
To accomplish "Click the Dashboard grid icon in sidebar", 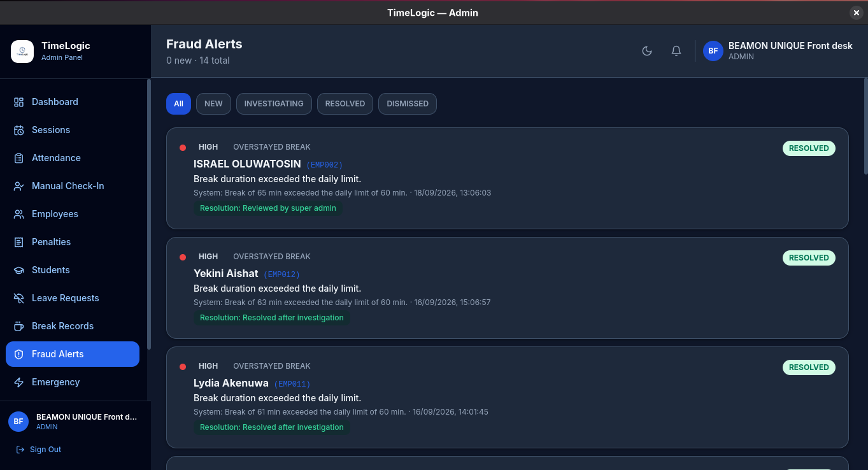I will point(18,102).
